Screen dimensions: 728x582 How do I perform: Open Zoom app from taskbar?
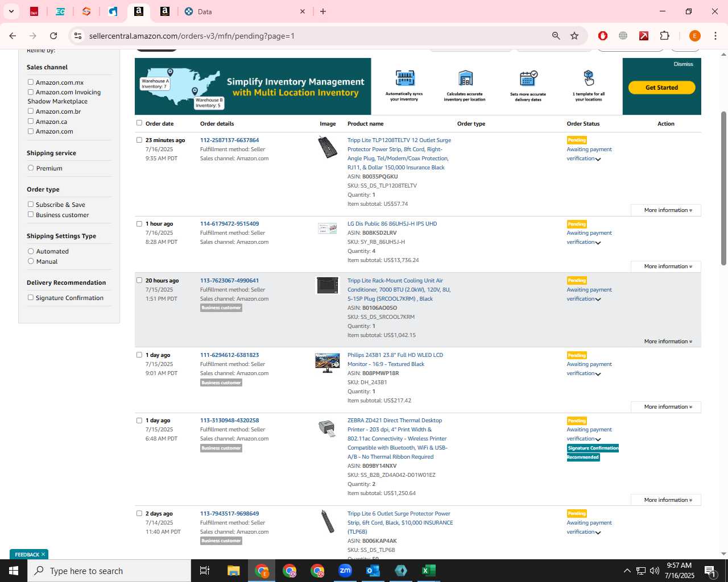tap(345, 571)
